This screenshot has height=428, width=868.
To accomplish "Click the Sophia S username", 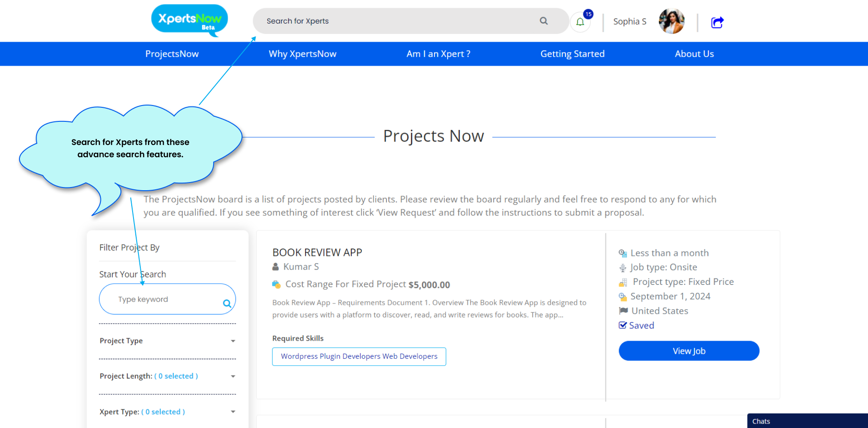I will 630,21.
